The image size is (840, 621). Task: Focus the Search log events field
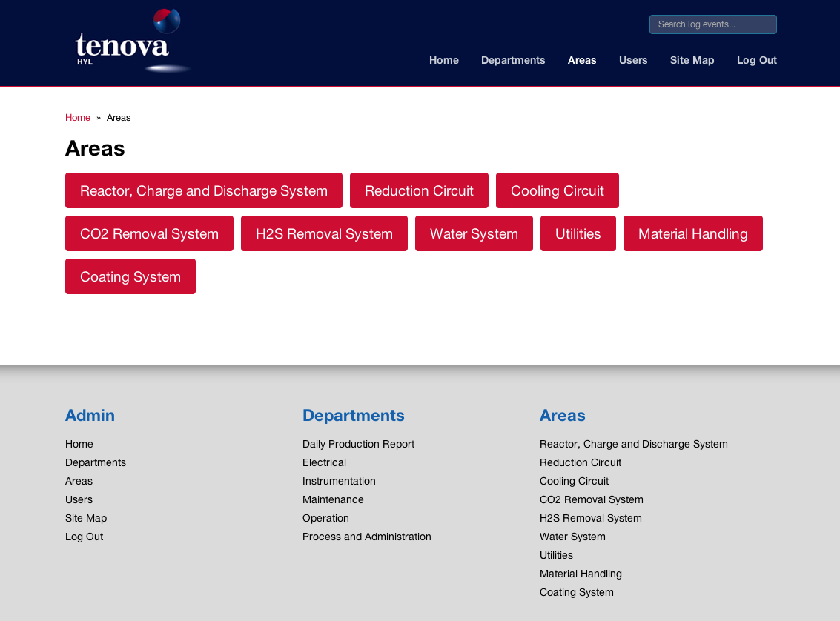(x=712, y=24)
